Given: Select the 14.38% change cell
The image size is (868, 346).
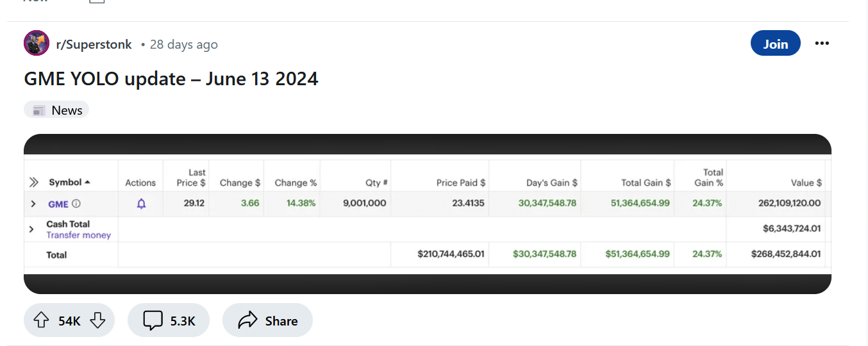Looking at the screenshot, I should coord(301,203).
